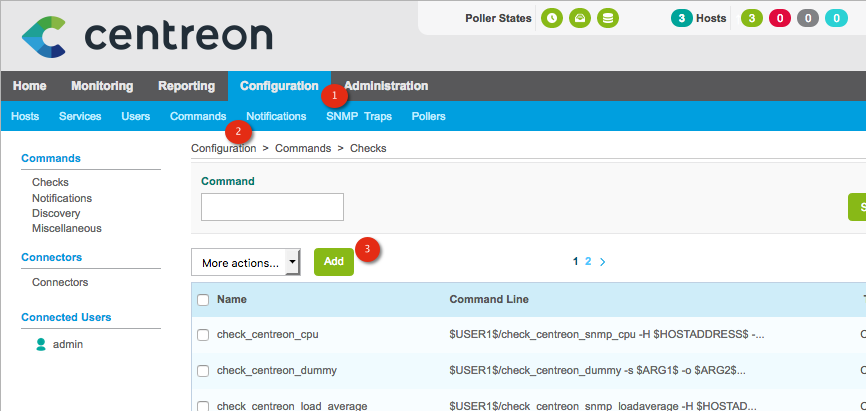Image resolution: width=866 pixels, height=411 pixels.
Task: Select SNMP Traps in the submenu
Action: point(359,116)
